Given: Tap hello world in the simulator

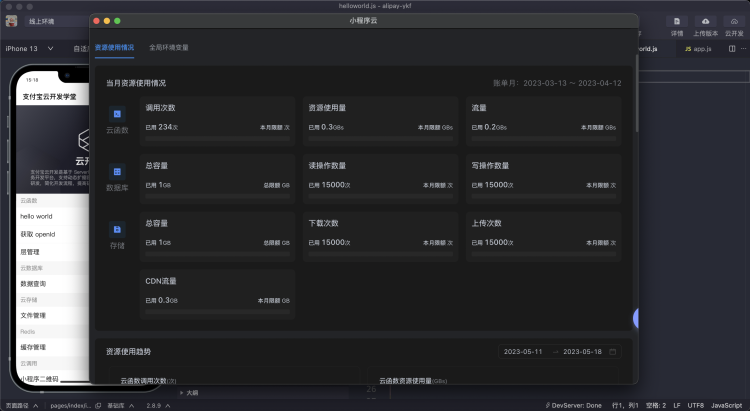Looking at the screenshot, I should pyautogui.click(x=53, y=216).
